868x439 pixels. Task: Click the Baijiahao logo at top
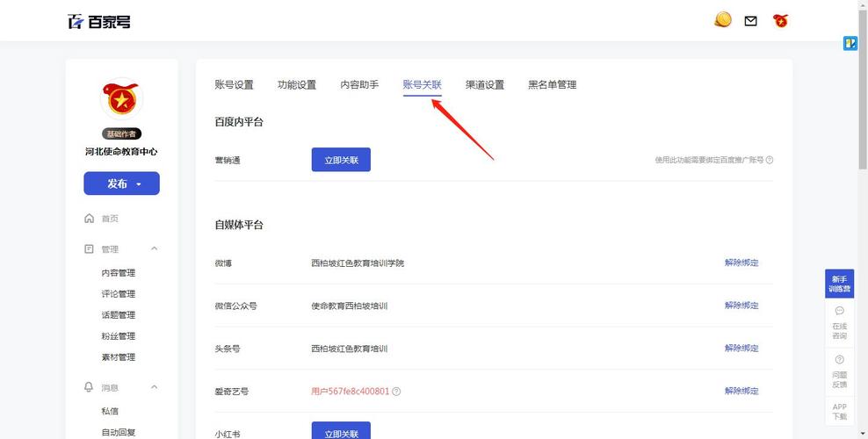coord(99,22)
